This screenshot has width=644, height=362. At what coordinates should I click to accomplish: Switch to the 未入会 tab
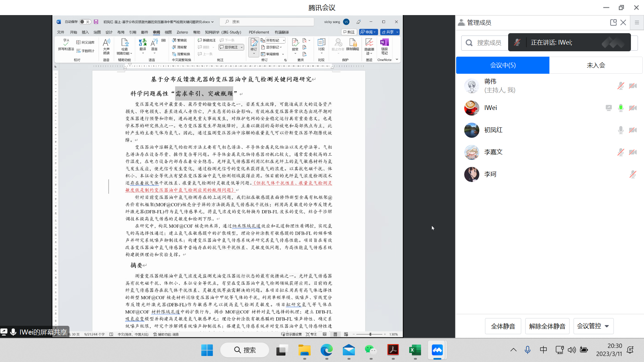click(x=596, y=65)
